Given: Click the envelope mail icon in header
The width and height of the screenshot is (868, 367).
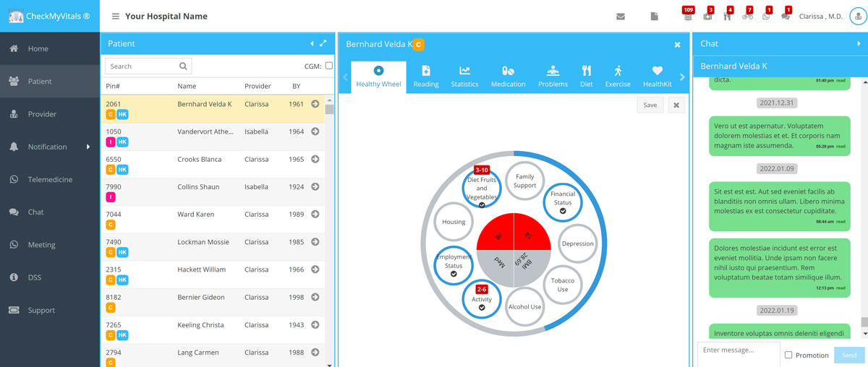Looking at the screenshot, I should pos(621,17).
